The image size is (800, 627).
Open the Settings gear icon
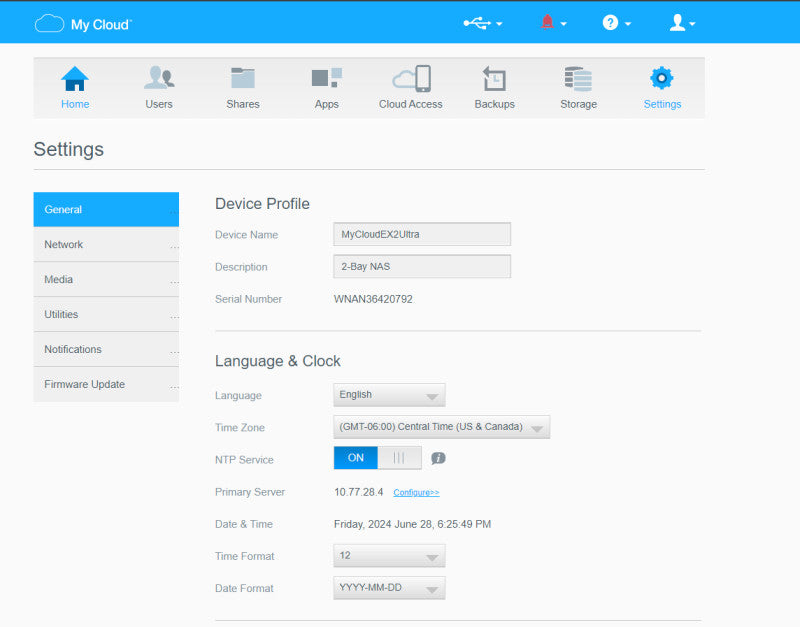[x=662, y=78]
